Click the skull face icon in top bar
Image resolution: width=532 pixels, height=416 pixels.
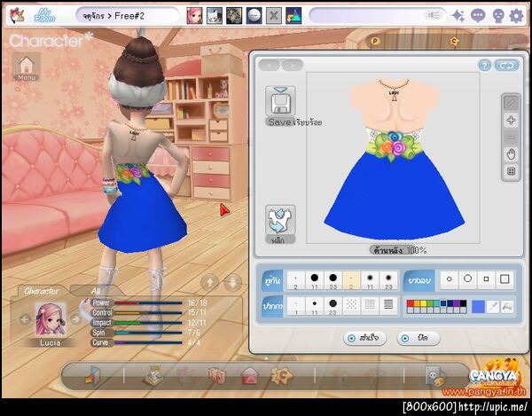coord(498,16)
